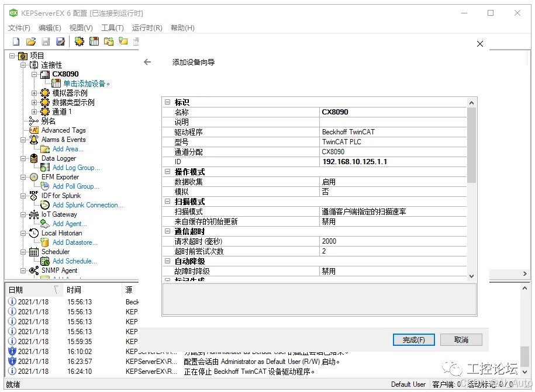The height and width of the screenshot is (392, 535).
Task: Click the IoT Gateway icon
Action: tap(34, 214)
